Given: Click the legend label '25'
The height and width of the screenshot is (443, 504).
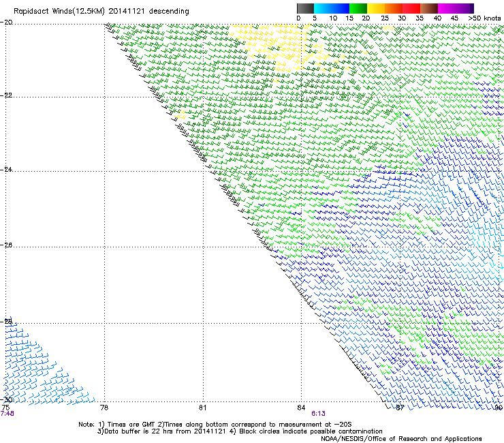Looking at the screenshot, I should click(x=385, y=18).
